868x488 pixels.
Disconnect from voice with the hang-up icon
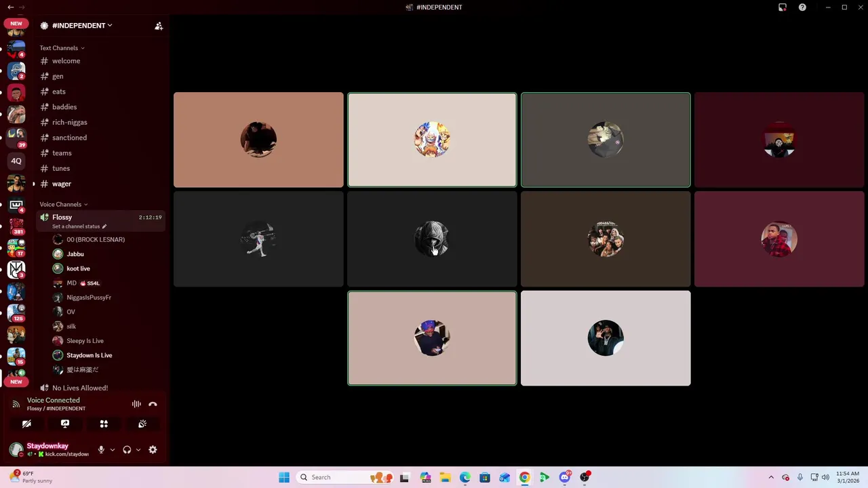(x=153, y=404)
